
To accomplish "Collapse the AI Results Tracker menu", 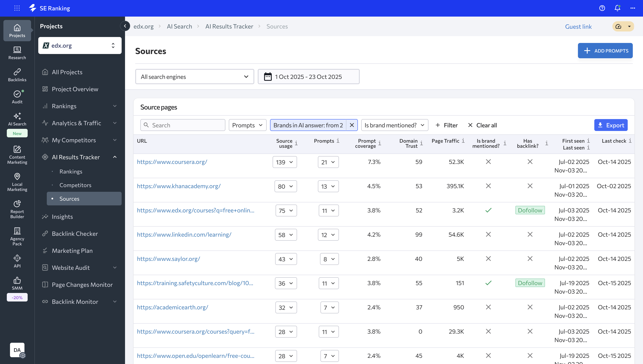I will (115, 157).
